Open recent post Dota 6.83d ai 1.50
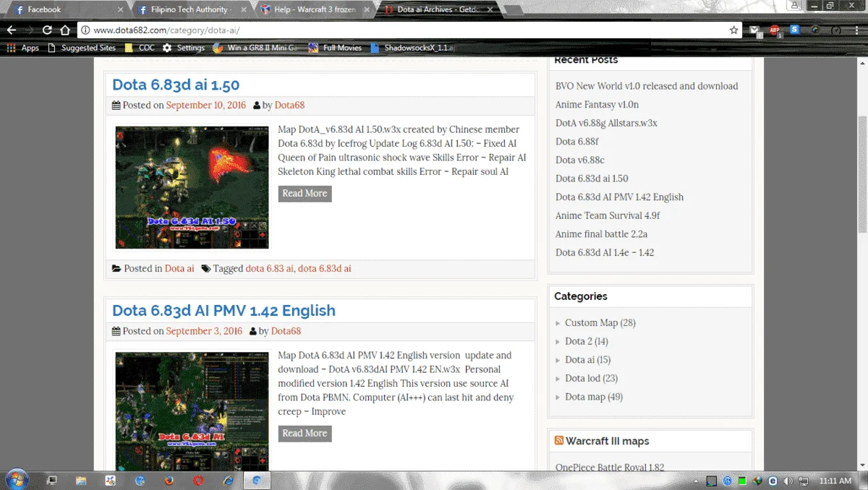 point(592,179)
